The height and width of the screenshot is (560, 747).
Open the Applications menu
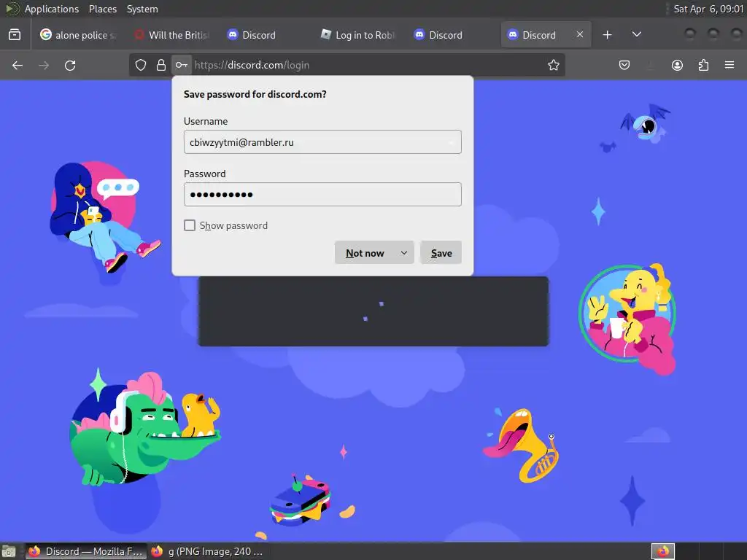52,9
